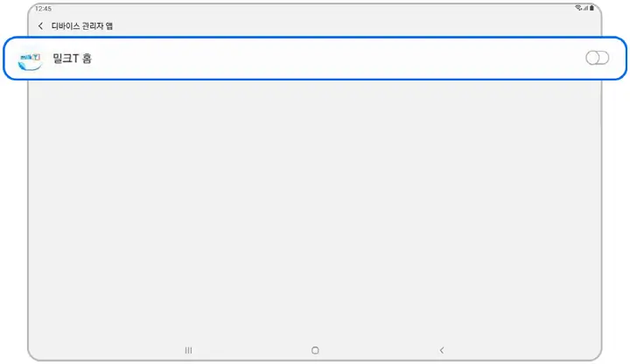The image size is (630, 364).
Task: Enable the 밀크T 홈 device admin switch
Action: (x=597, y=58)
